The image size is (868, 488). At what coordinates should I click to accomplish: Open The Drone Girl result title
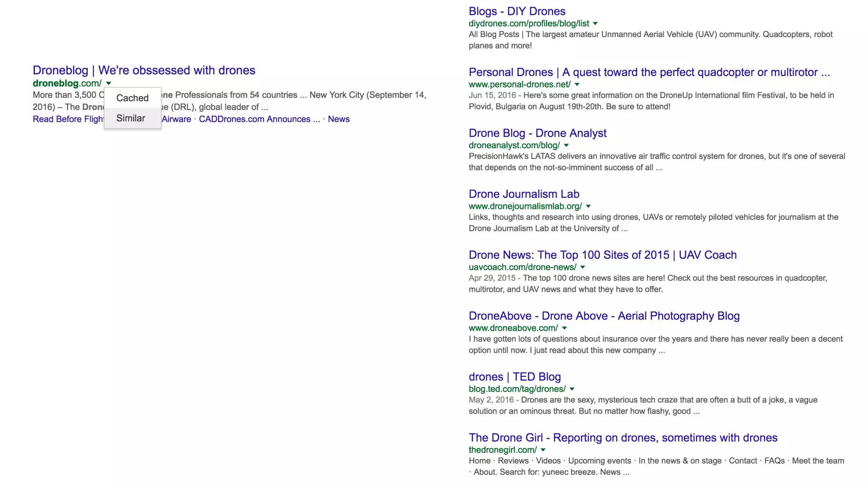click(x=623, y=438)
